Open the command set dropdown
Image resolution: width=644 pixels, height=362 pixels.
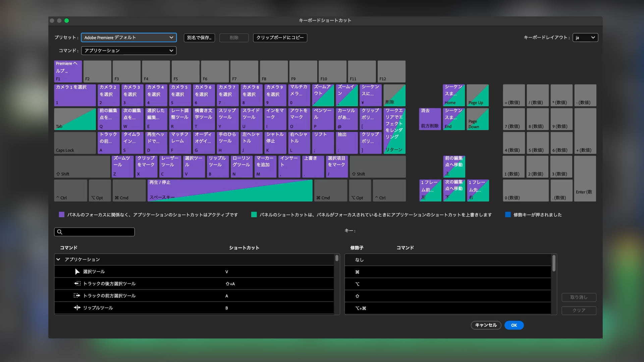(128, 51)
